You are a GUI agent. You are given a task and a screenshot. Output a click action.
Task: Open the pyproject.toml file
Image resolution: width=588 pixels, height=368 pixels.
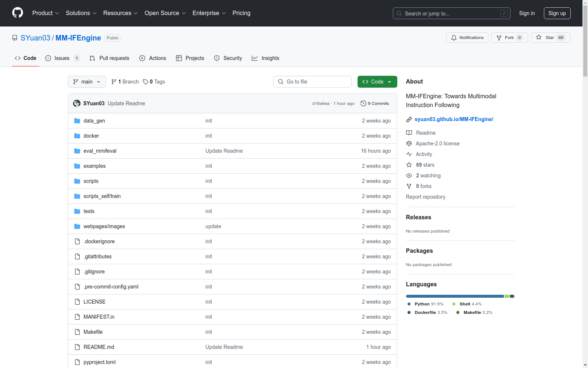pyautogui.click(x=100, y=362)
